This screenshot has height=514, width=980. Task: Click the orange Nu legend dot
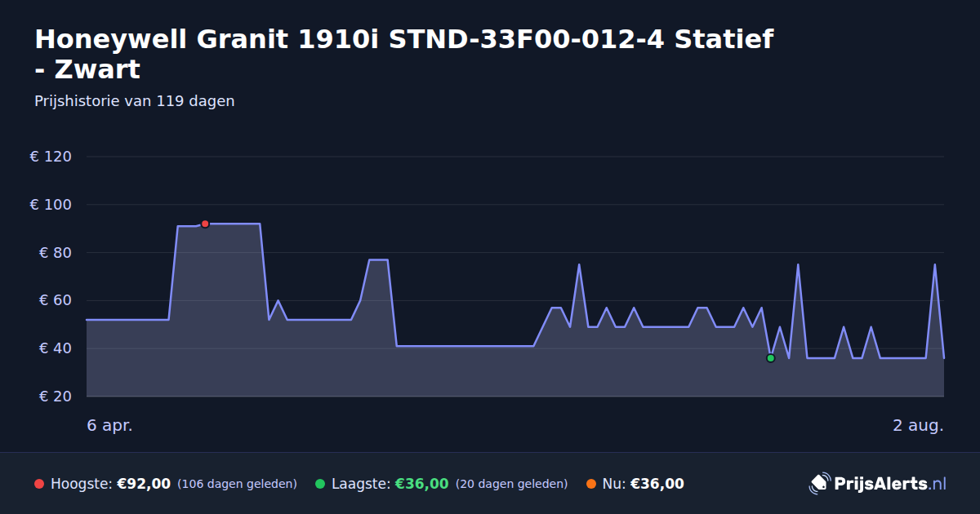[x=591, y=484]
